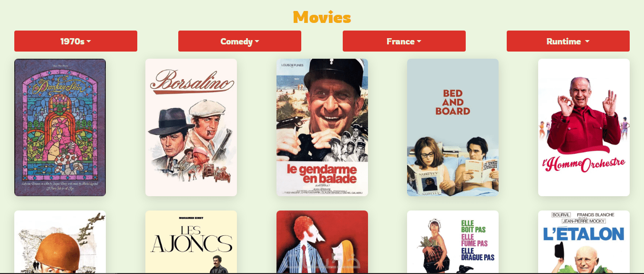Select the L'Etalon movie poster
This screenshot has width=644, height=274.
click(584, 242)
